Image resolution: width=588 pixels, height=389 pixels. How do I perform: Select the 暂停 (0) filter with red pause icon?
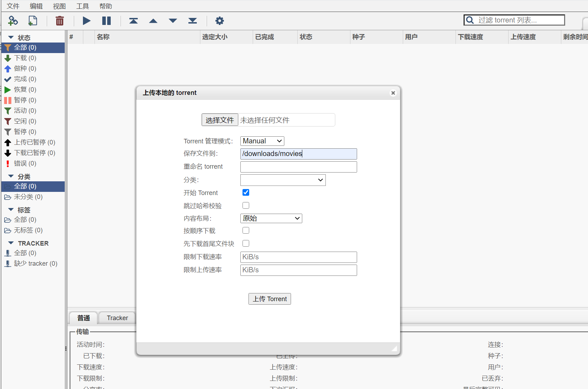coord(33,100)
